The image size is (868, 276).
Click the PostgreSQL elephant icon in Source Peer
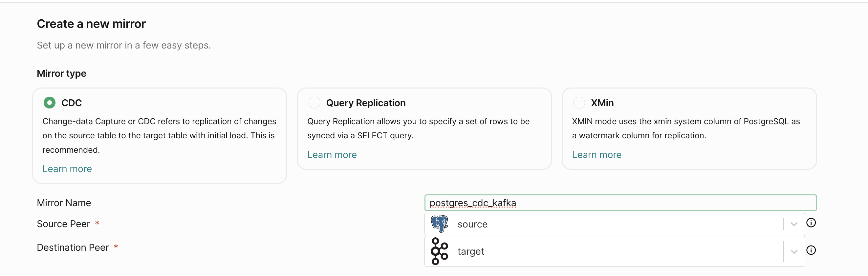point(439,224)
